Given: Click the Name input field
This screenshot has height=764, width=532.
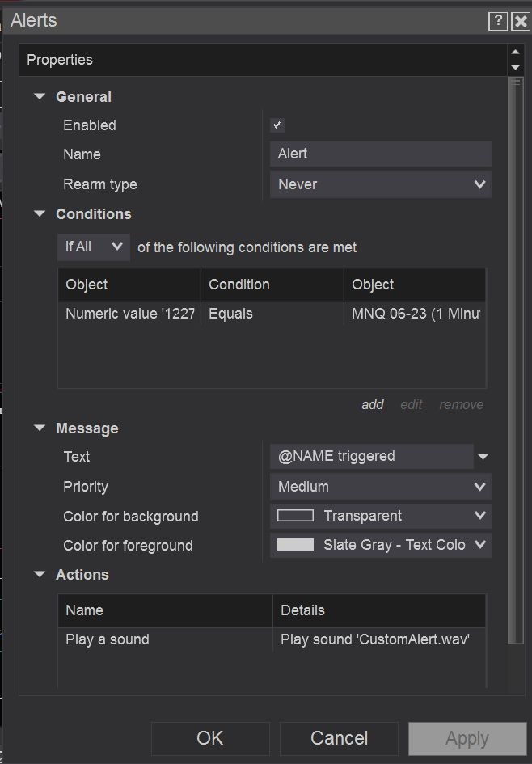Looking at the screenshot, I should (x=380, y=154).
